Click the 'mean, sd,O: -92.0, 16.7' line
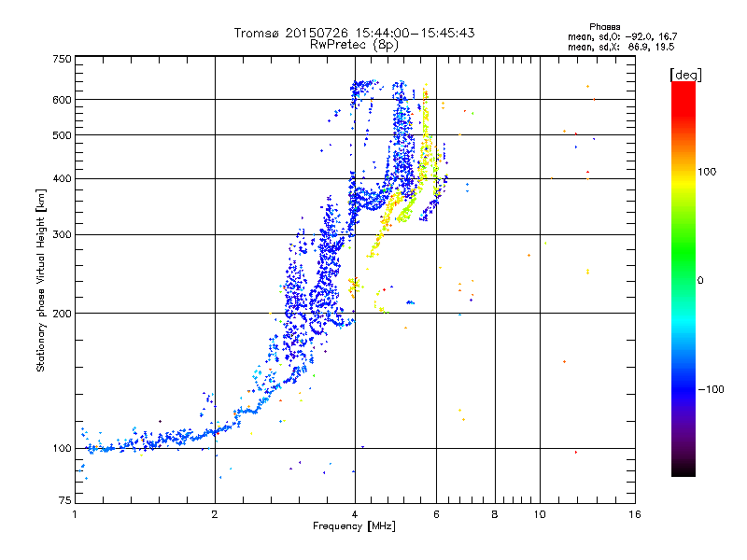The height and width of the screenshot is (560, 747). click(x=622, y=36)
